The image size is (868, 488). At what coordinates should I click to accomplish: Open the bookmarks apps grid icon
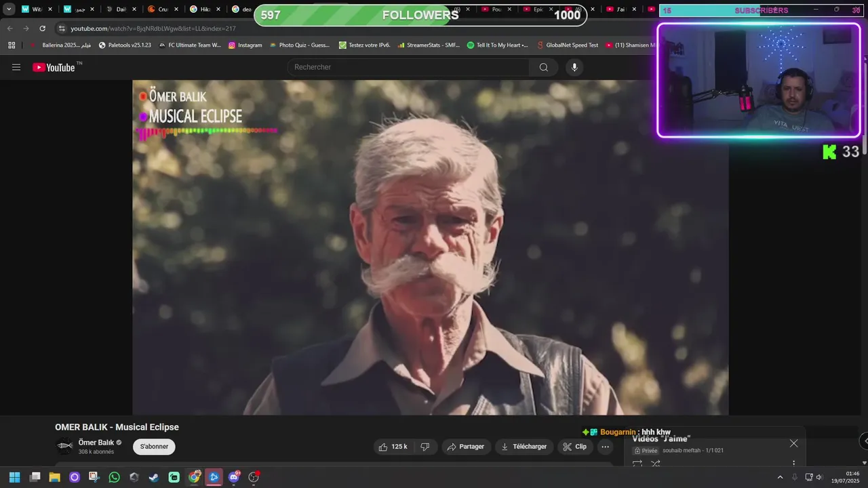click(12, 45)
